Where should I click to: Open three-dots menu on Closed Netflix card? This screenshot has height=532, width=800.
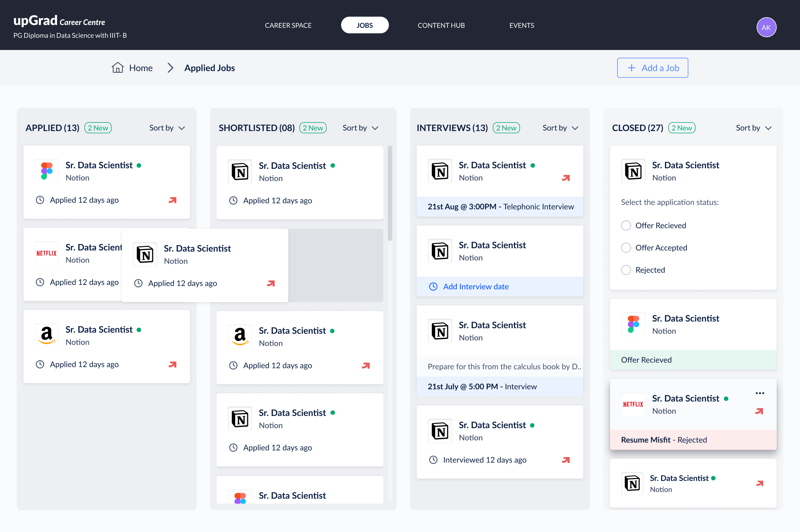pyautogui.click(x=760, y=393)
